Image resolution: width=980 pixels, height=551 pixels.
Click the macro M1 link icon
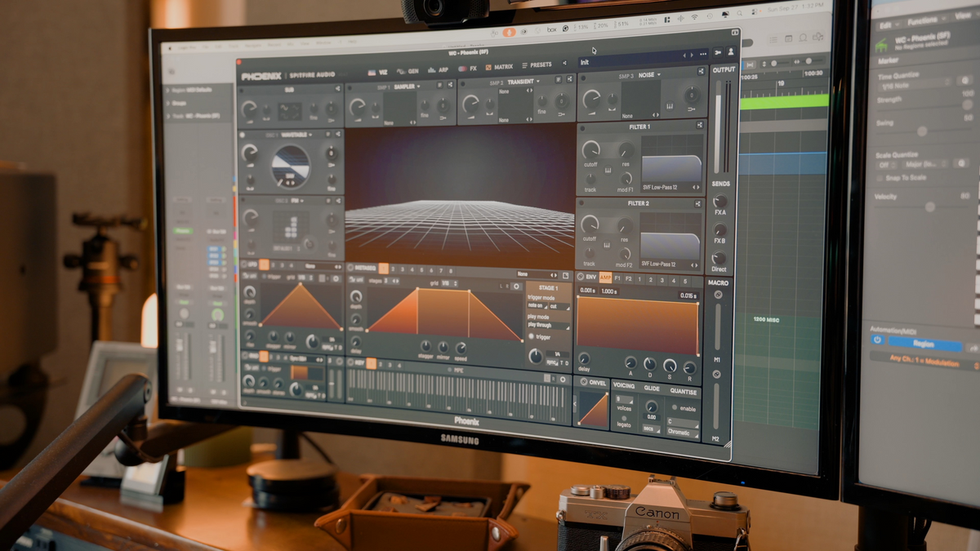[717, 295]
